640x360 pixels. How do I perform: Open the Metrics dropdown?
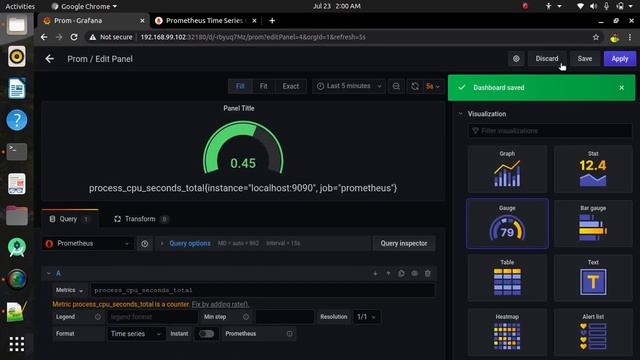pos(69,290)
